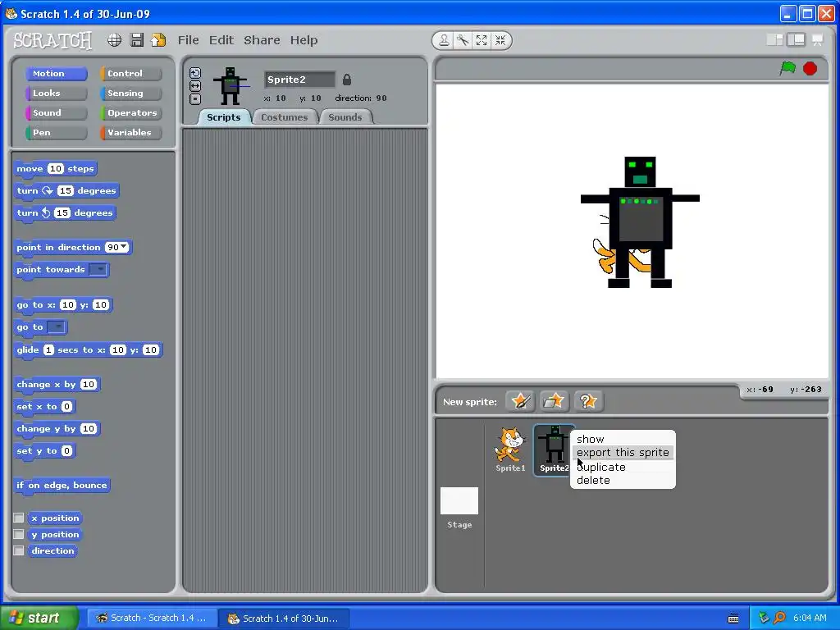This screenshot has height=630, width=840.
Task: Click the Sprite2 name field
Action: [299, 80]
